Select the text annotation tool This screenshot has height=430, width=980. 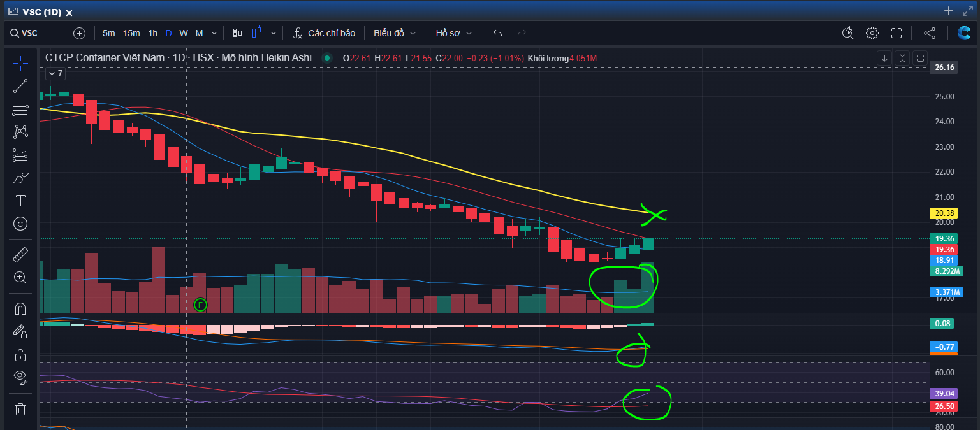pyautogui.click(x=20, y=201)
